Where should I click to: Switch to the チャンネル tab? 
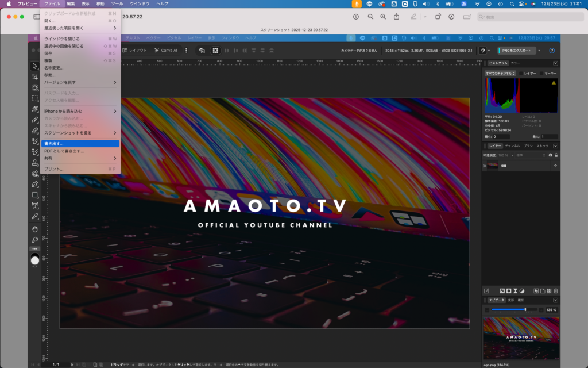point(512,146)
